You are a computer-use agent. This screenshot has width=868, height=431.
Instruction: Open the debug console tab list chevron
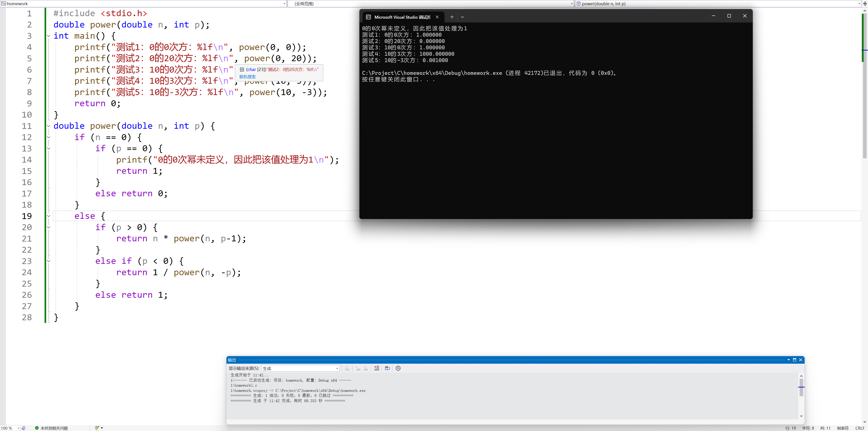(x=462, y=17)
